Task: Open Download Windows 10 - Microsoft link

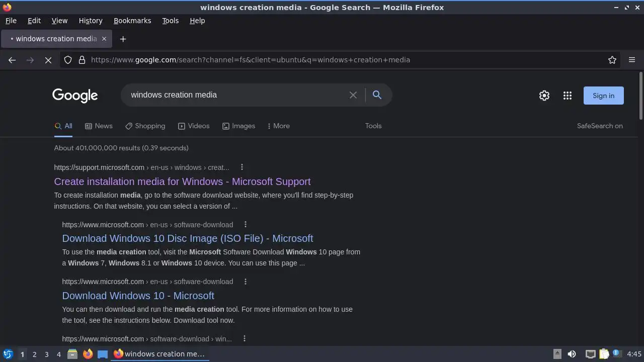Action: point(138,296)
